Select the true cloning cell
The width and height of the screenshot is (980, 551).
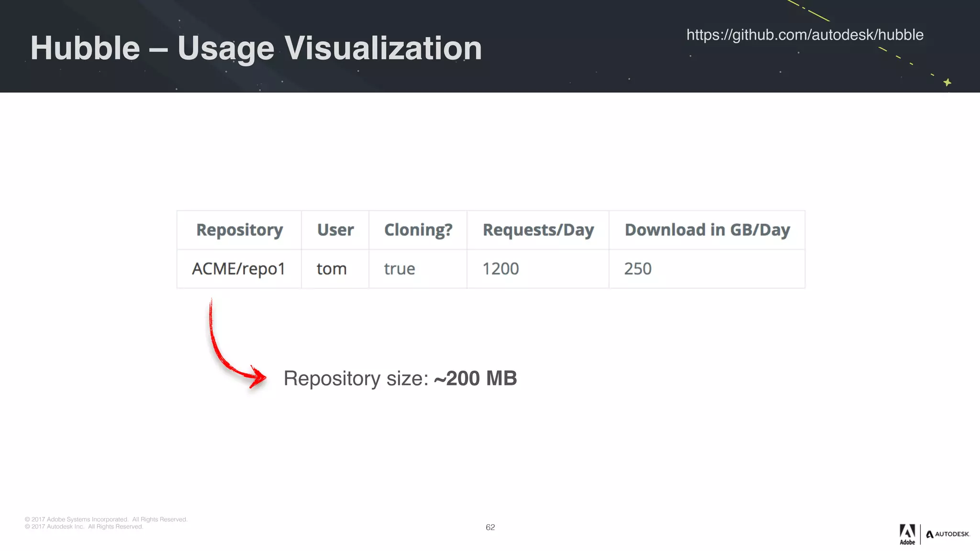tap(399, 269)
